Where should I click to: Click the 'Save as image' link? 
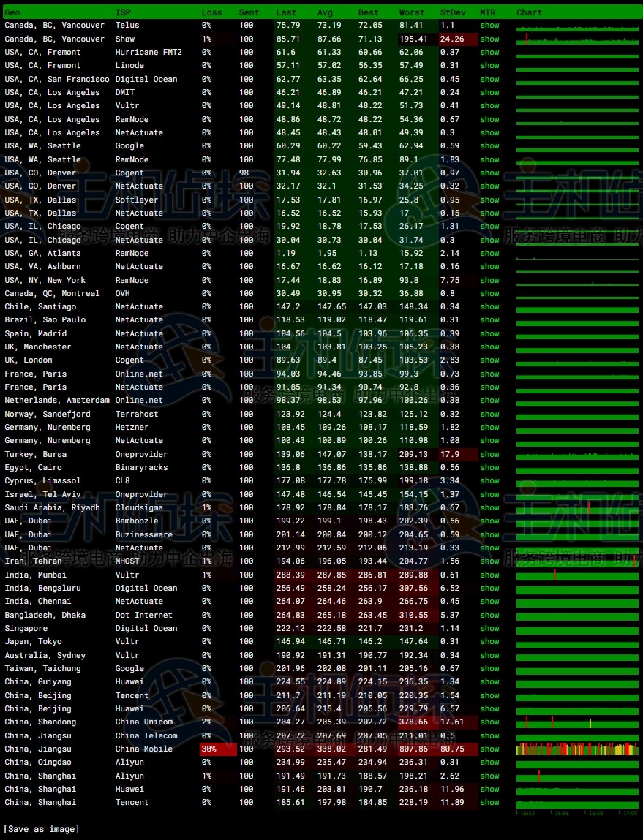coord(41,829)
